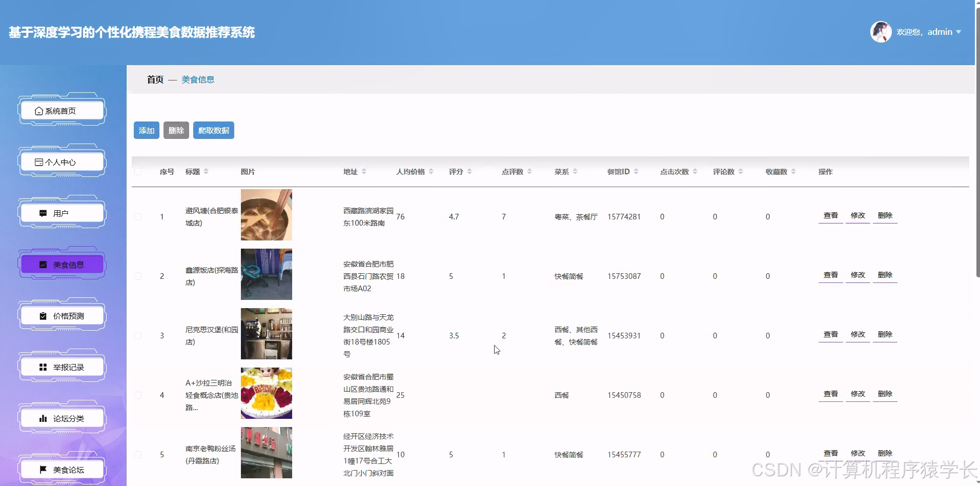Screen dimensions: 980x486
Task: Select the 美食信息 sidebar icon
Action: click(43, 264)
